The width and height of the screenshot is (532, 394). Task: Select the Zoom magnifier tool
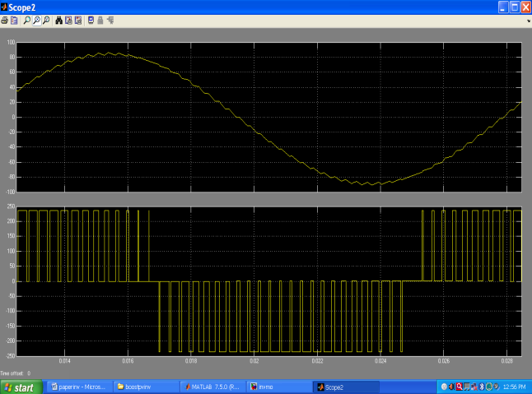click(27, 20)
